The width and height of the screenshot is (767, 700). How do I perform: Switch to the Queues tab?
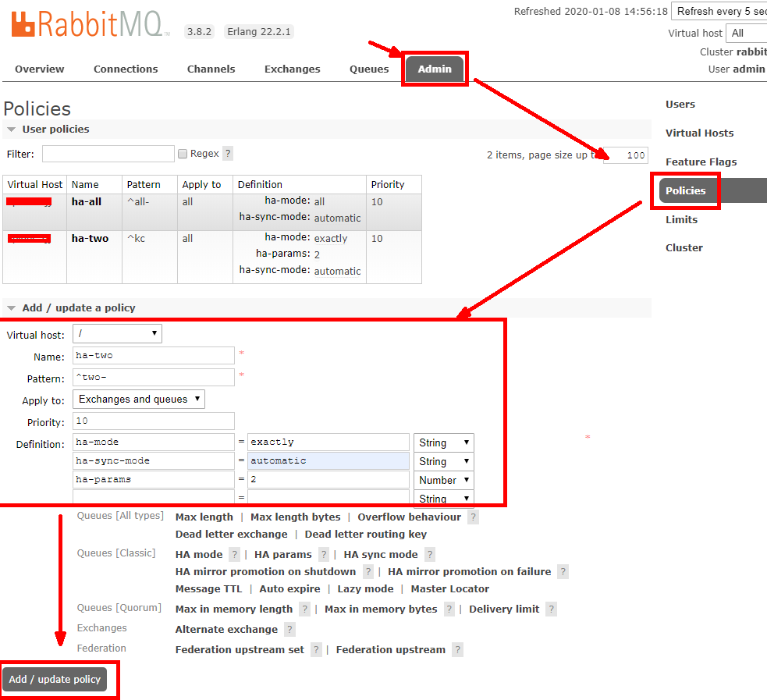[x=369, y=69]
